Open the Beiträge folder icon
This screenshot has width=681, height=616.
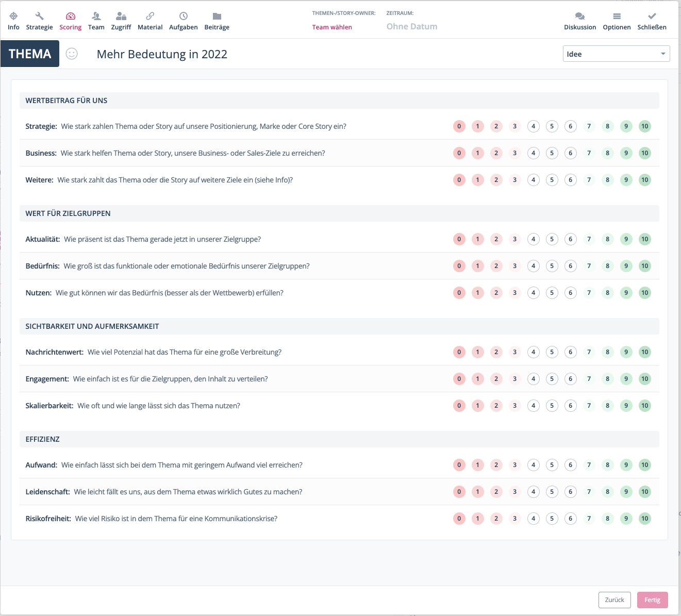click(x=217, y=16)
